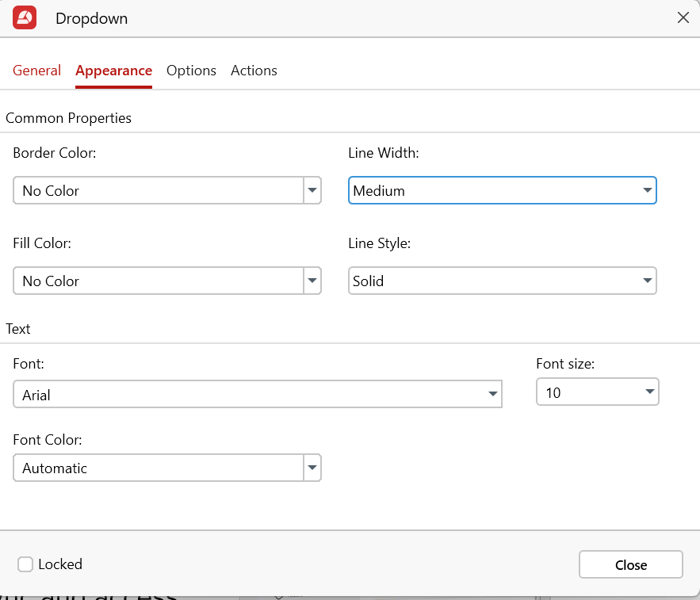The height and width of the screenshot is (600, 700).
Task: Go to the Actions tab
Action: [254, 71]
